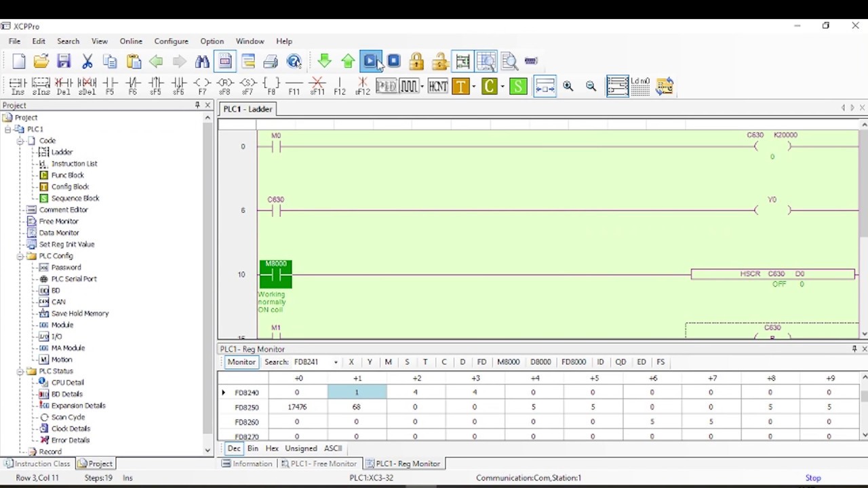Viewport: 868px width, 488px height.
Task: Open the Search address dropdown
Action: pyautogui.click(x=335, y=362)
